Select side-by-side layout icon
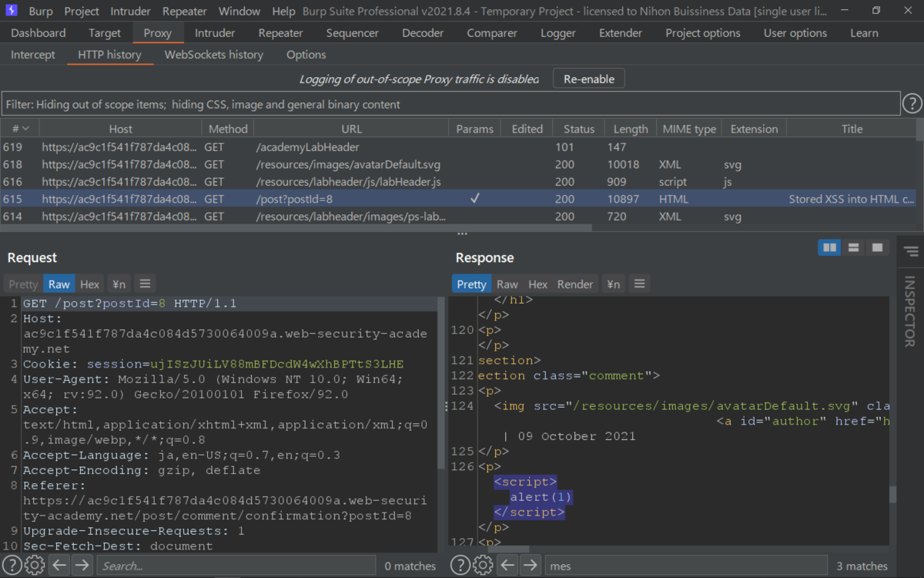 (x=829, y=247)
